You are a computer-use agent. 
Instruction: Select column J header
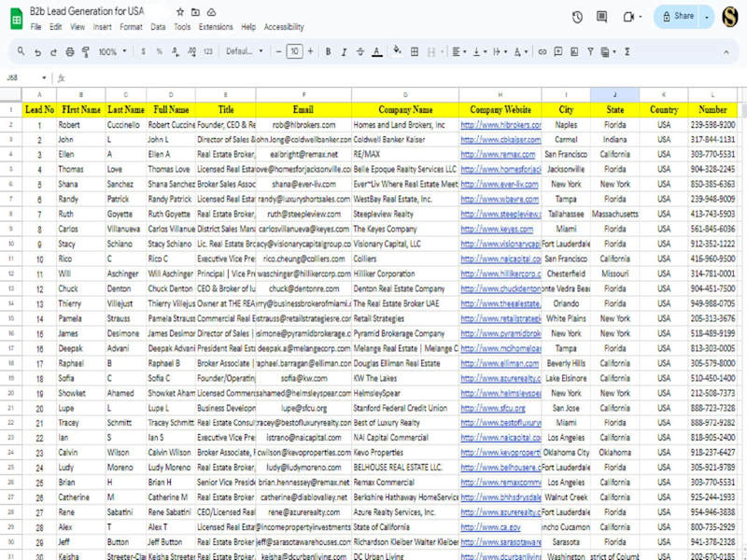click(614, 95)
